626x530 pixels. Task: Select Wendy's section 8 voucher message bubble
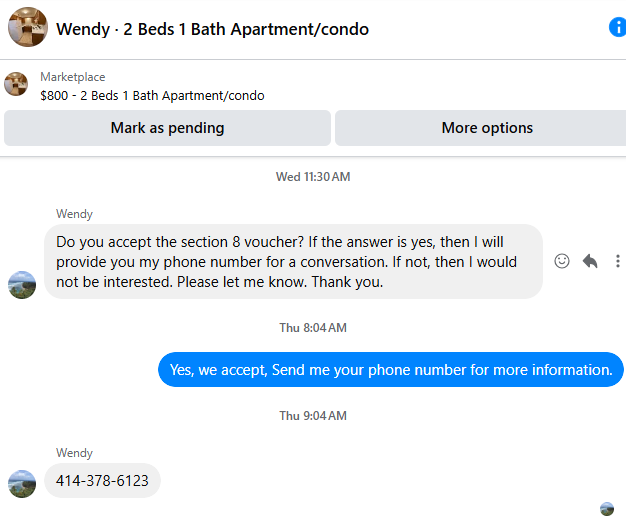point(293,261)
